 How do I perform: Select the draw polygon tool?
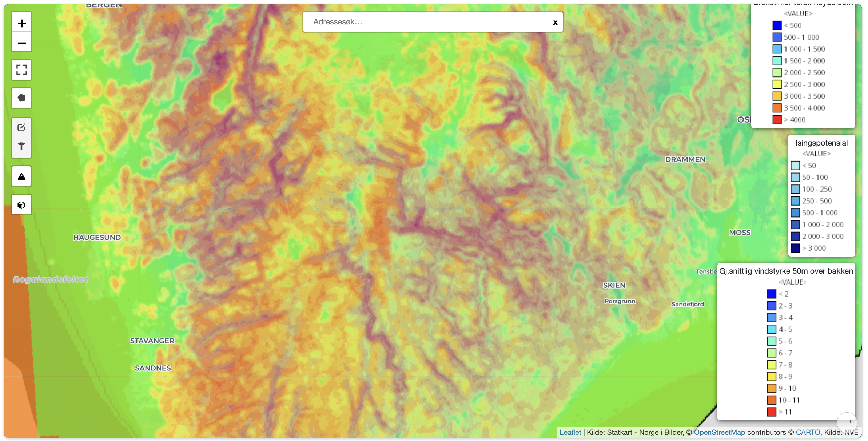point(22,98)
